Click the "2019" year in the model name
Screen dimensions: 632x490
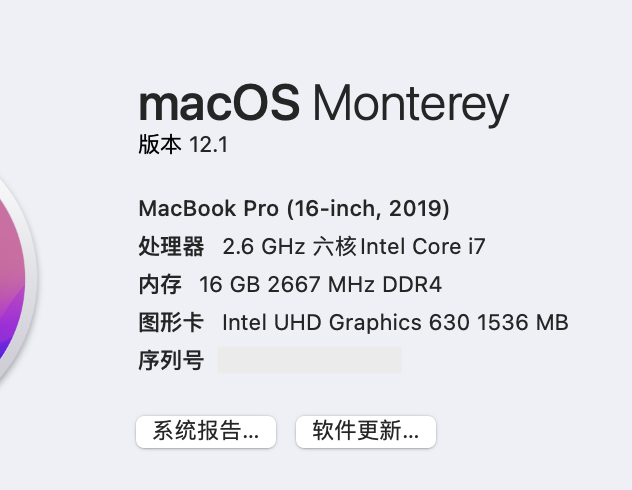418,209
